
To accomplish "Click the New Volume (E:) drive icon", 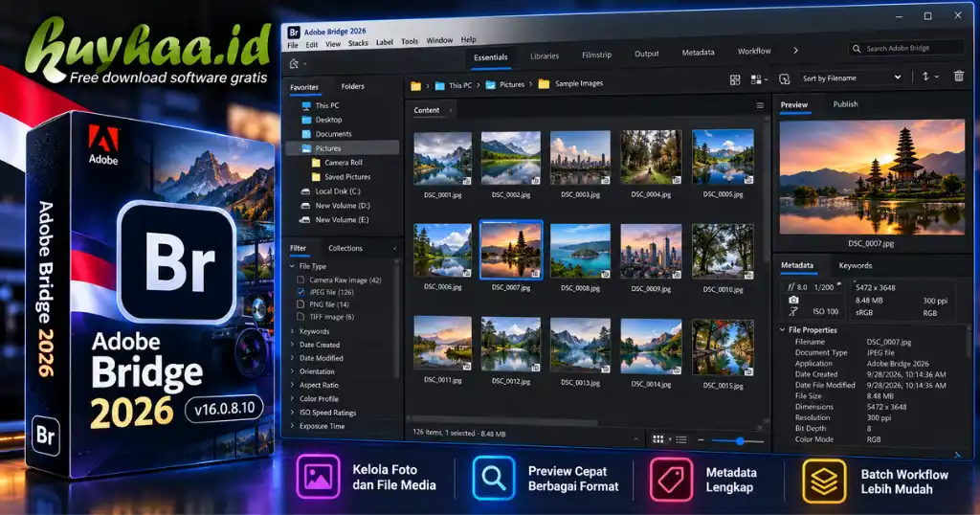I will [305, 220].
